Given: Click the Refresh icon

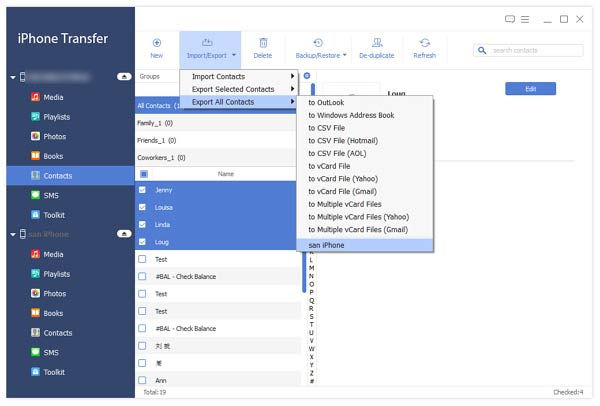Looking at the screenshot, I should [x=425, y=42].
